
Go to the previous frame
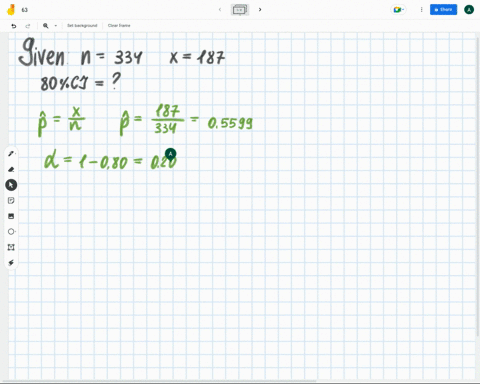point(220,10)
